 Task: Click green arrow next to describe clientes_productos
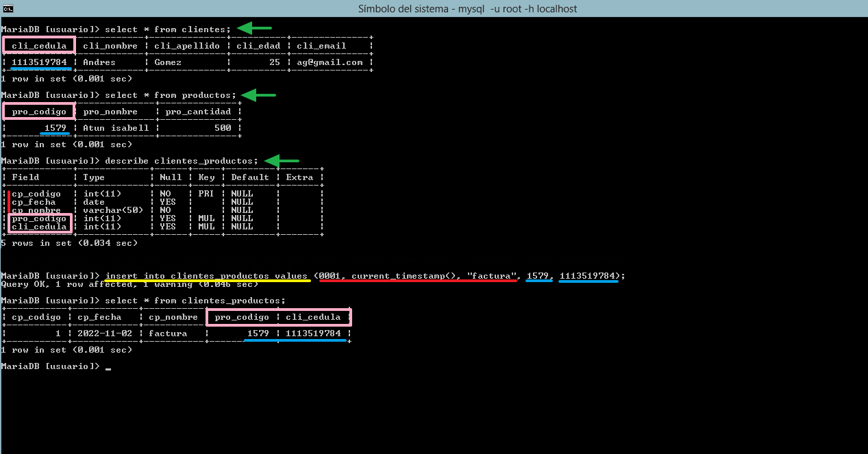[282, 161]
